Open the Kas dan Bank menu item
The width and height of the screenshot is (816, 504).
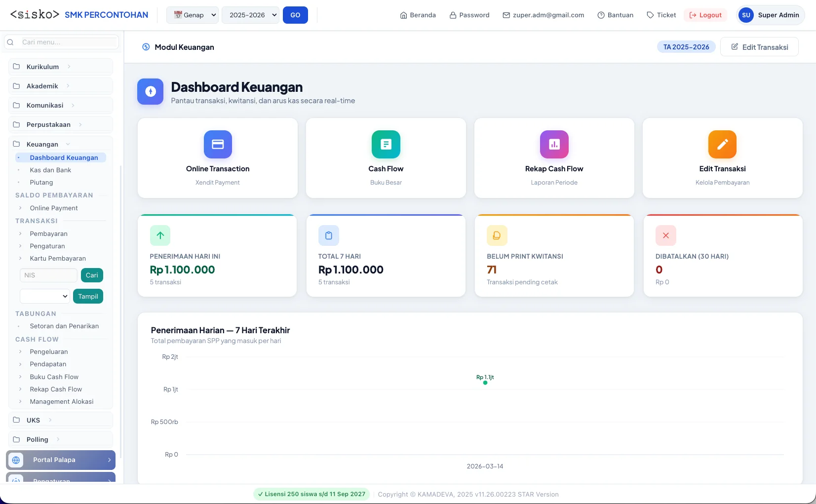pyautogui.click(x=50, y=170)
